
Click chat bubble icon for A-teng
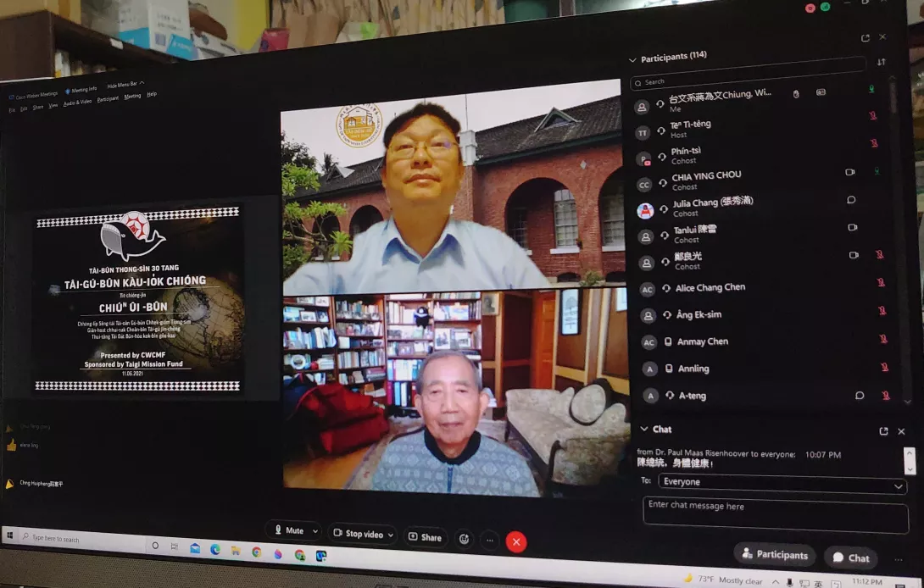tap(860, 396)
